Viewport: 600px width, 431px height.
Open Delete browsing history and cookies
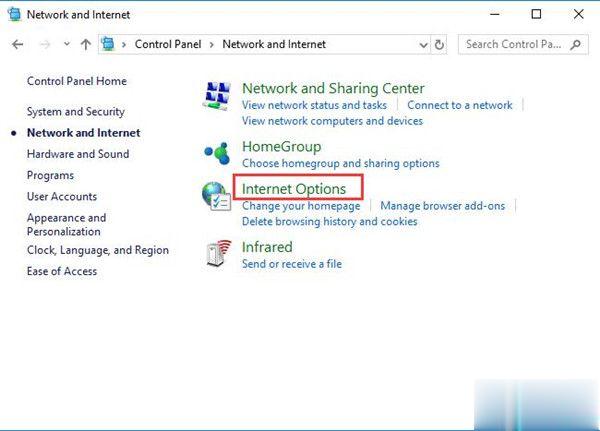click(x=329, y=221)
